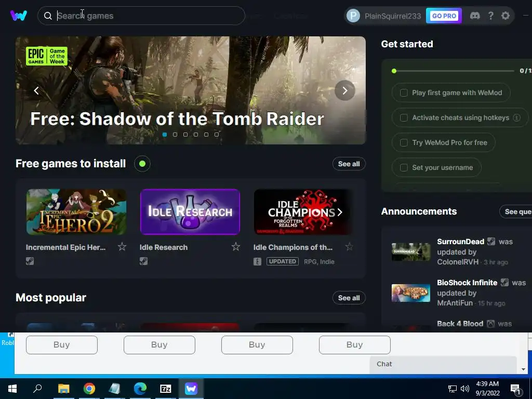532x399 pixels.
Task: Click second Buy button in Roblox window
Action: 159,345
